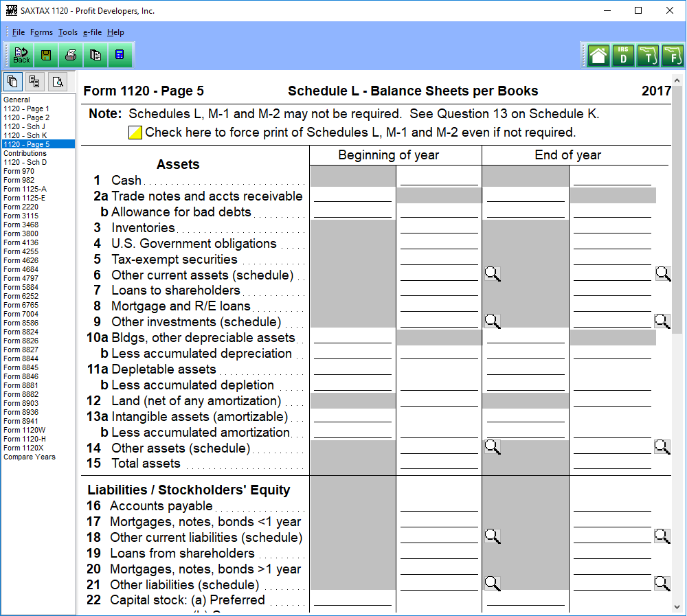Click Trade notes receivable beginning field
Image resolution: width=687 pixels, height=616 pixels.
352,196
